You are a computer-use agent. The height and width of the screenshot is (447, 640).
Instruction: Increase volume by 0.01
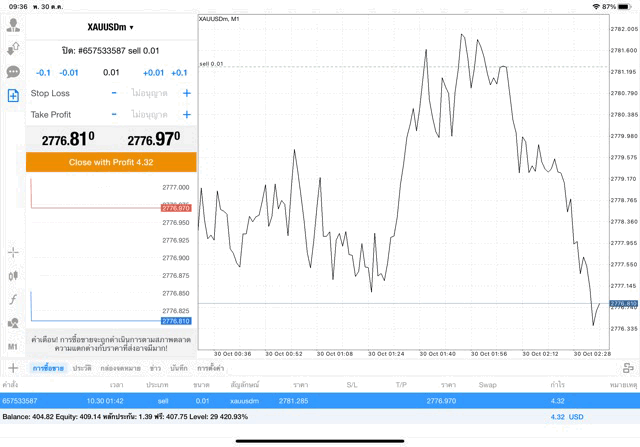(x=153, y=73)
